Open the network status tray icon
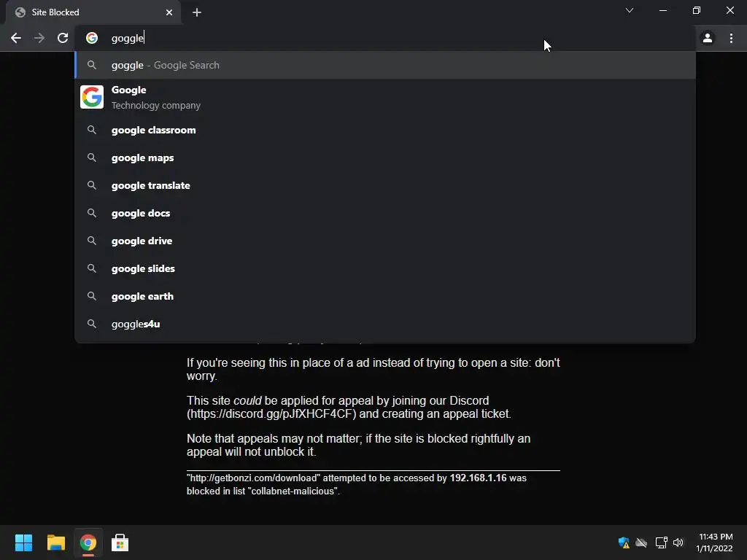 [x=661, y=542]
